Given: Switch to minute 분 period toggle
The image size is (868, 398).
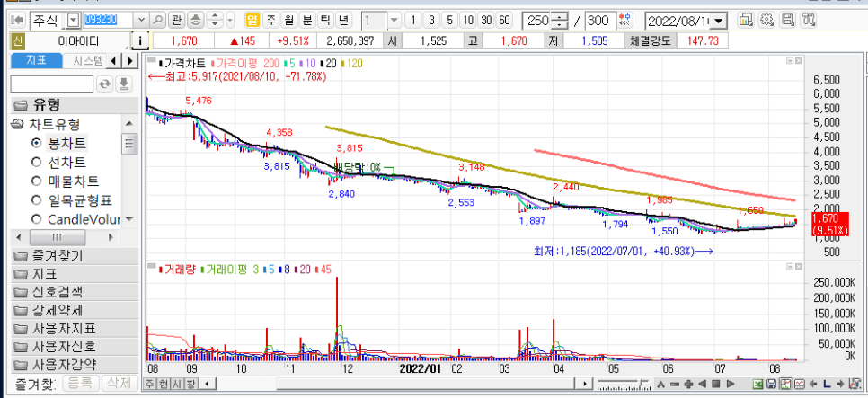Looking at the screenshot, I should [x=307, y=21].
